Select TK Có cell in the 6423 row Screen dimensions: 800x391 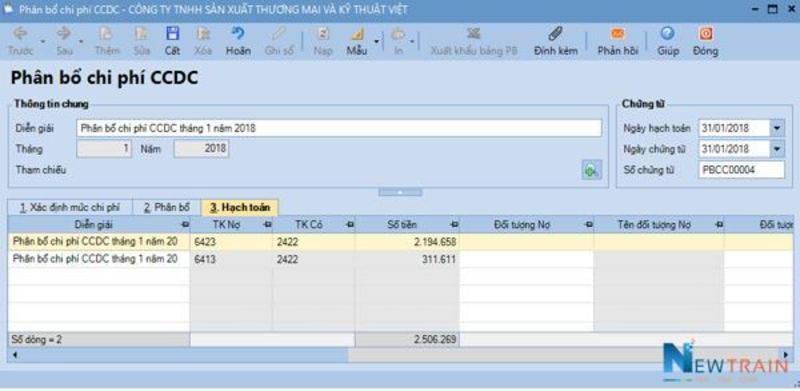point(314,242)
